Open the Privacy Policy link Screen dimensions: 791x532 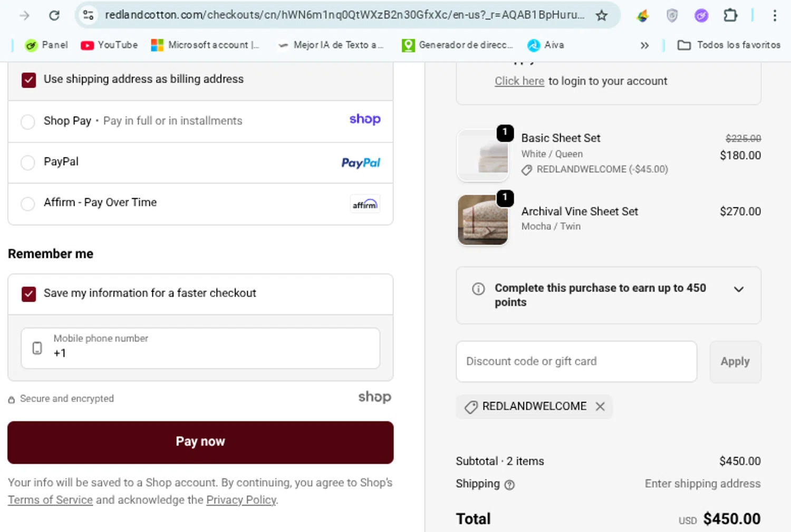point(241,500)
